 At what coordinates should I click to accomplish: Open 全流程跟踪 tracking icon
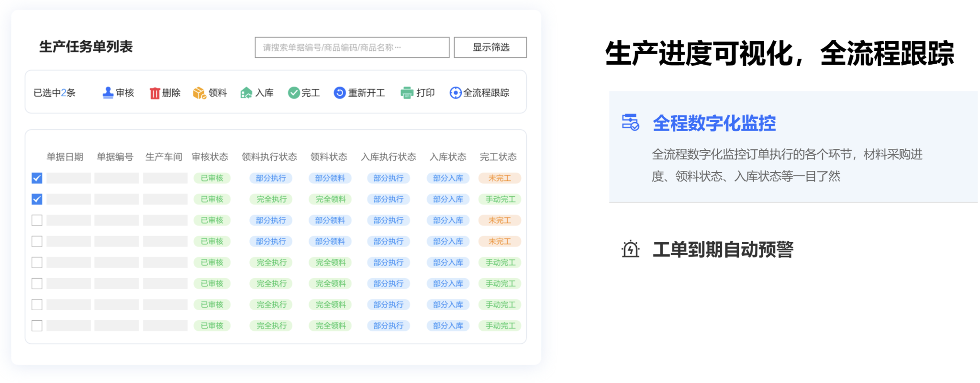pyautogui.click(x=455, y=93)
